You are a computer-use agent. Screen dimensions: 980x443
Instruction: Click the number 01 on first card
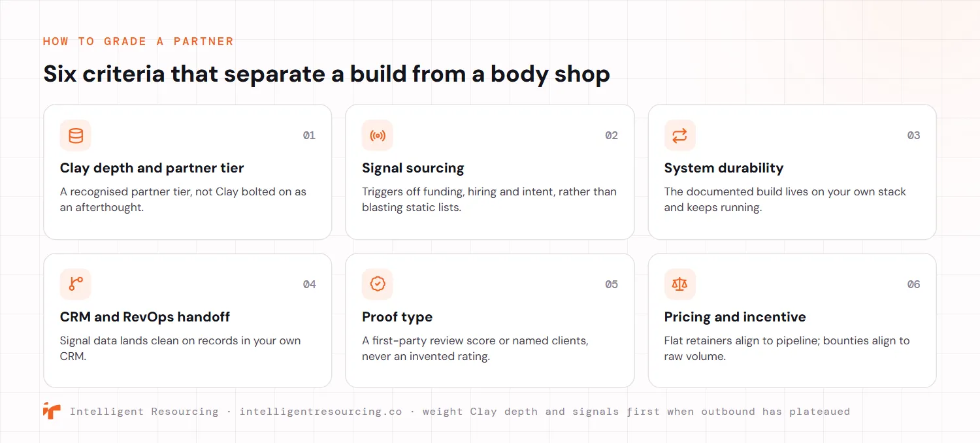[x=309, y=135]
